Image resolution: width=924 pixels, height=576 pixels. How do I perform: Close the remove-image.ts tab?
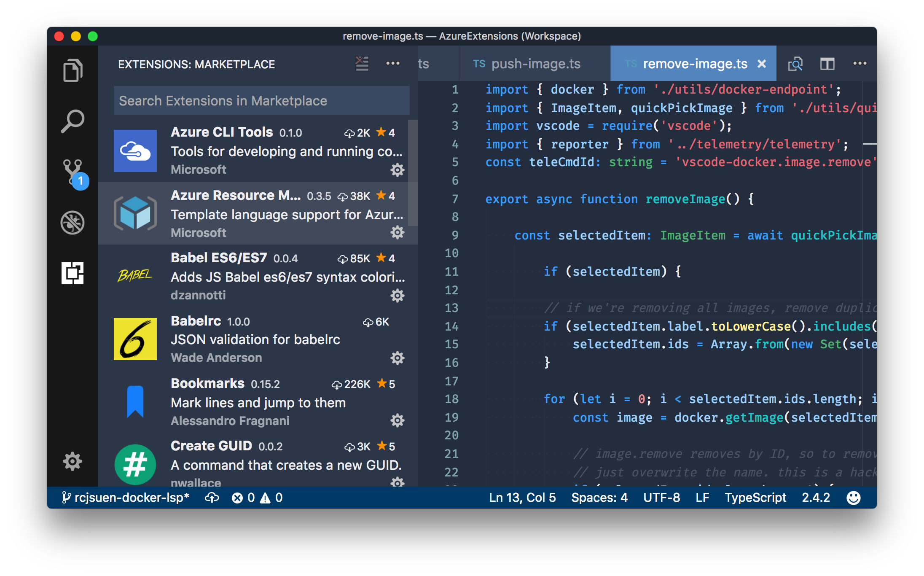[x=761, y=64]
